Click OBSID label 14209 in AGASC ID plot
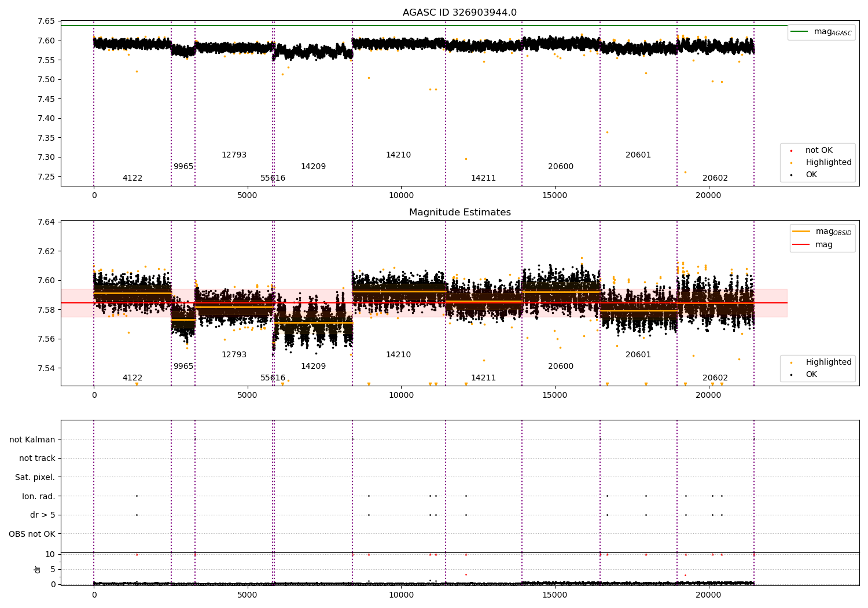Screen dimensions: 868x608 point(313,167)
